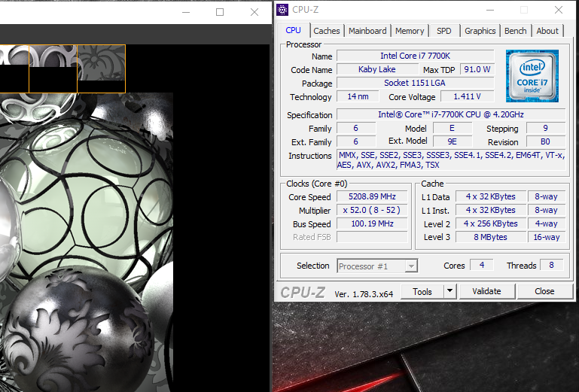
Task: Click the bus speed value 100.19 MHz
Action: [372, 223]
